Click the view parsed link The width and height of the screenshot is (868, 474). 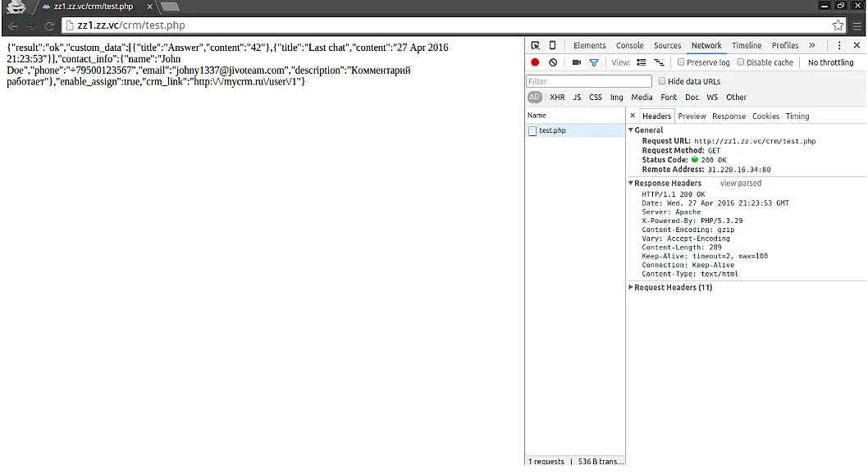coord(740,183)
